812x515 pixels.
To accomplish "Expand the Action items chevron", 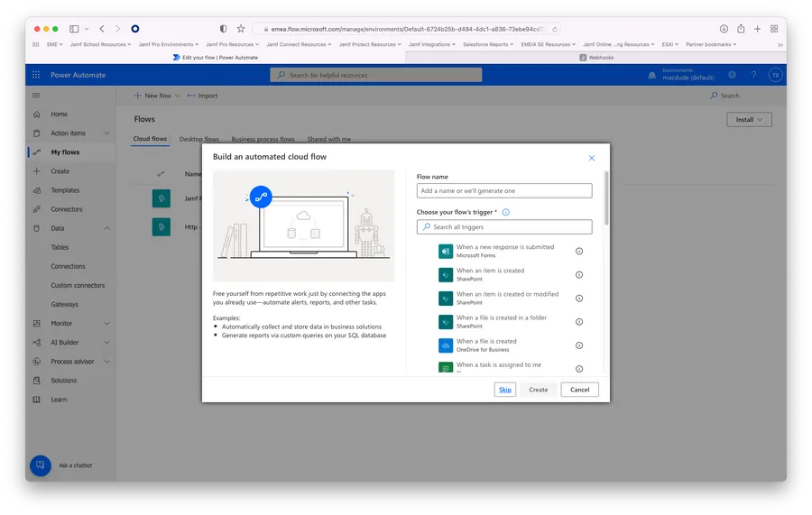I will coord(106,133).
